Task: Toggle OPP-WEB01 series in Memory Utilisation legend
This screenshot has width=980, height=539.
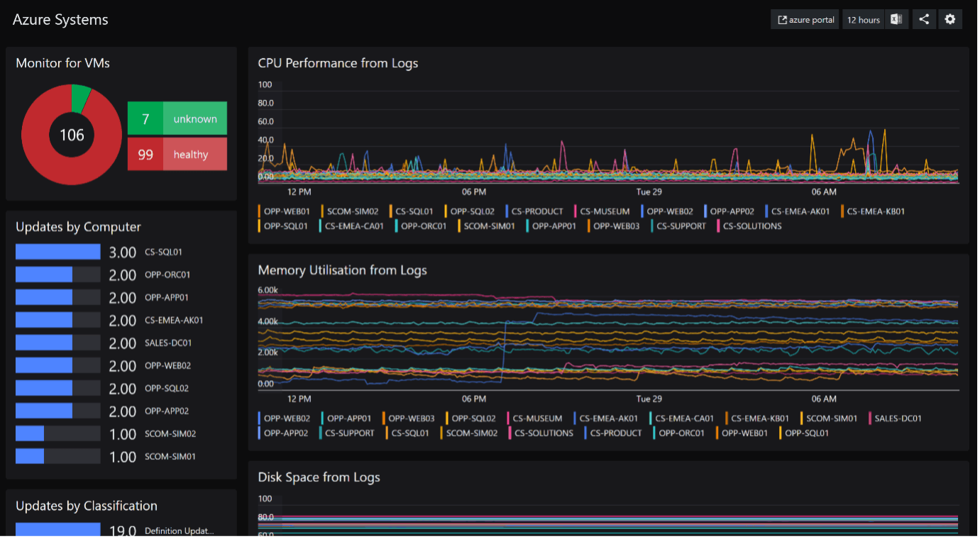Action: coord(742,433)
